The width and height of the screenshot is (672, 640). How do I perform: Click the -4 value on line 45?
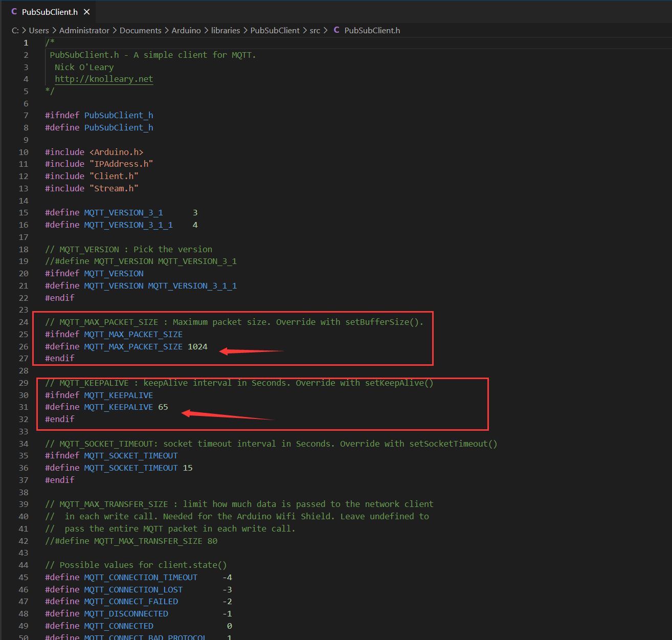point(227,577)
